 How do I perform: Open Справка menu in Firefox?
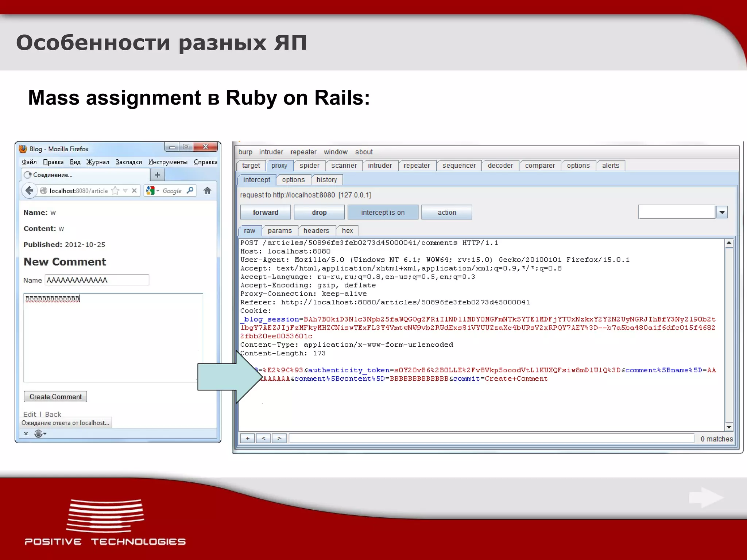(x=205, y=162)
